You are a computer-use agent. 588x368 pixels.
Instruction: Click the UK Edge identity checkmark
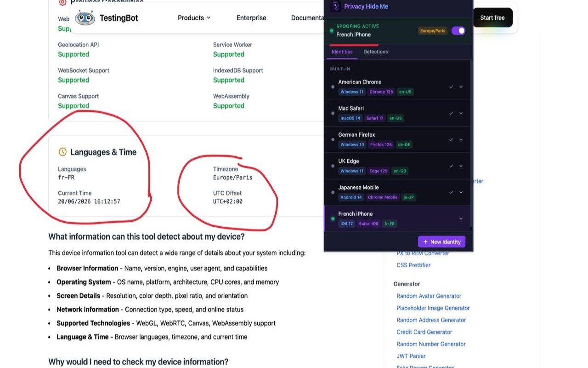pyautogui.click(x=451, y=166)
